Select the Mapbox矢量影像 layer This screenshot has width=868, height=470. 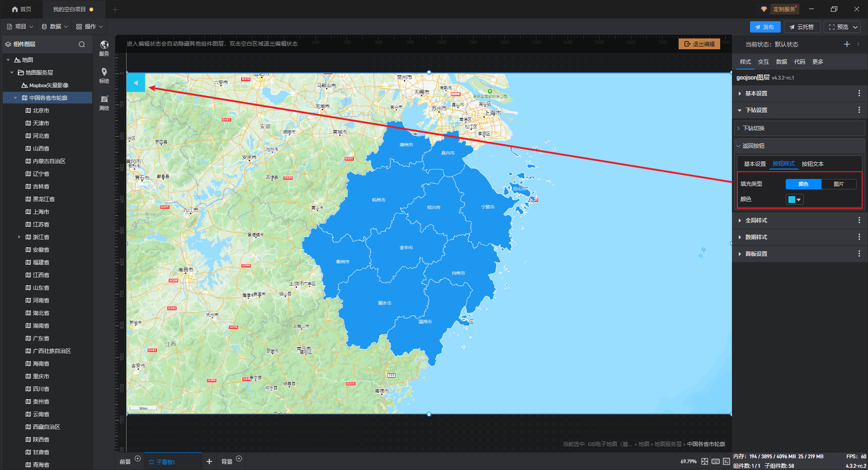tap(48, 85)
